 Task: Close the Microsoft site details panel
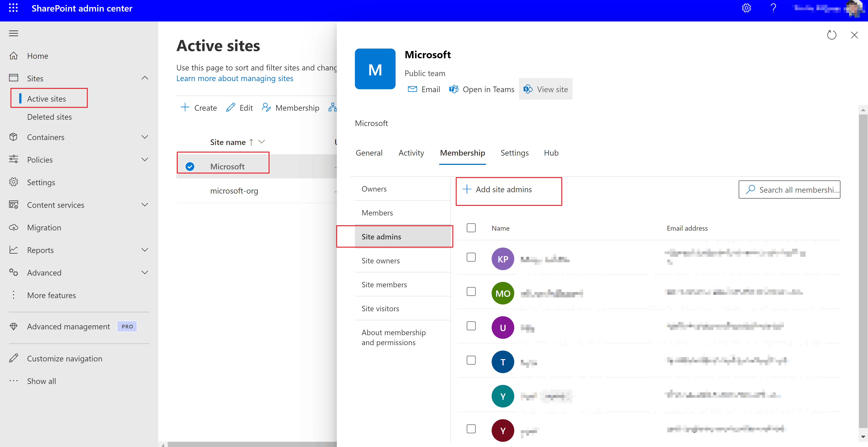click(854, 35)
